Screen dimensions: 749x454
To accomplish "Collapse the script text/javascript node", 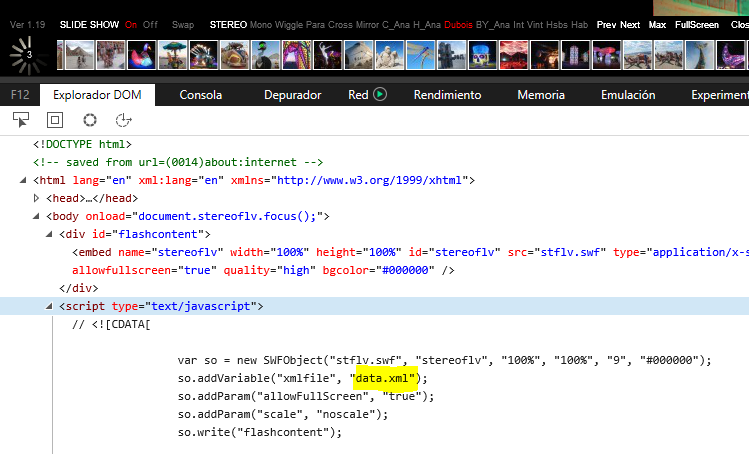I will (49, 306).
